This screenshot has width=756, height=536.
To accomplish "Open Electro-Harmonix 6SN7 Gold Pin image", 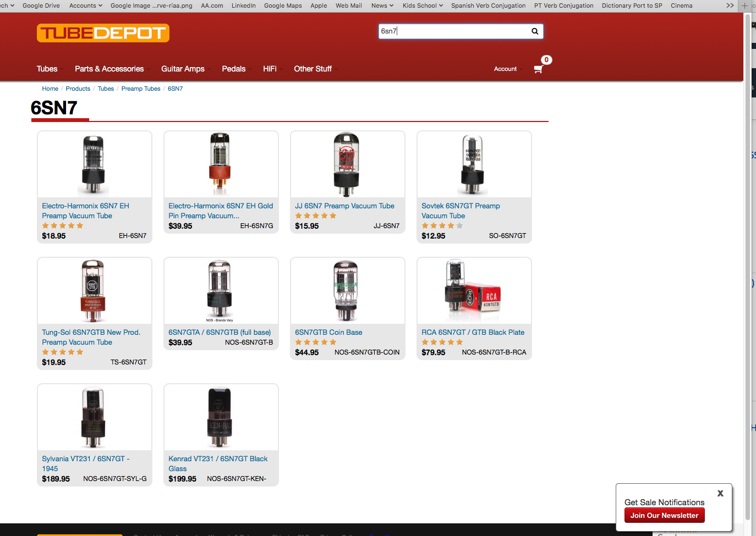I will tap(221, 164).
